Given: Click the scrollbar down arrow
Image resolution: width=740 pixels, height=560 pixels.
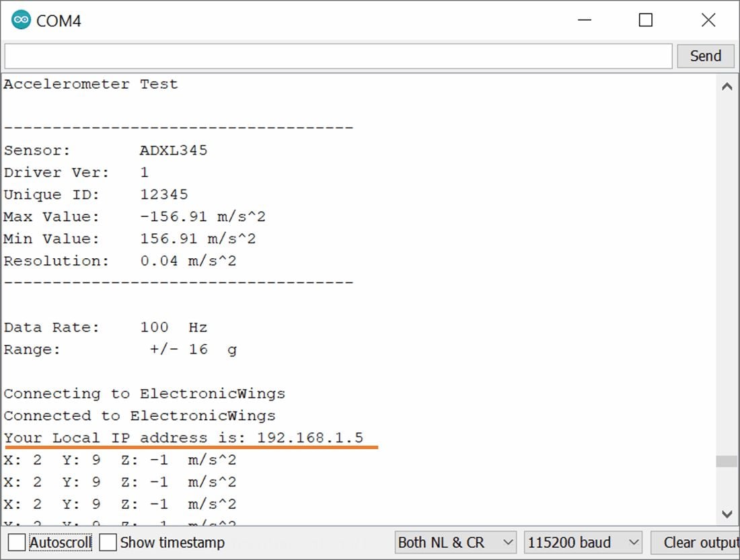Looking at the screenshot, I should [727, 514].
